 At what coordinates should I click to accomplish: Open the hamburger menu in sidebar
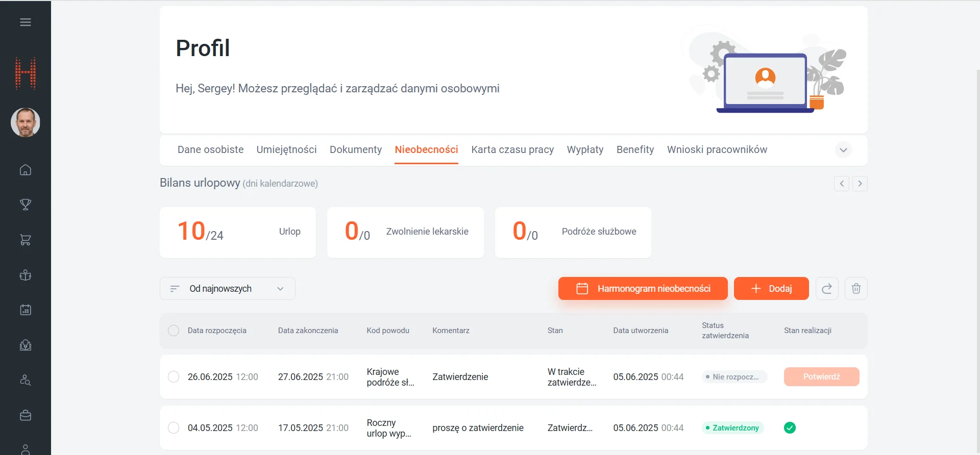point(26,22)
